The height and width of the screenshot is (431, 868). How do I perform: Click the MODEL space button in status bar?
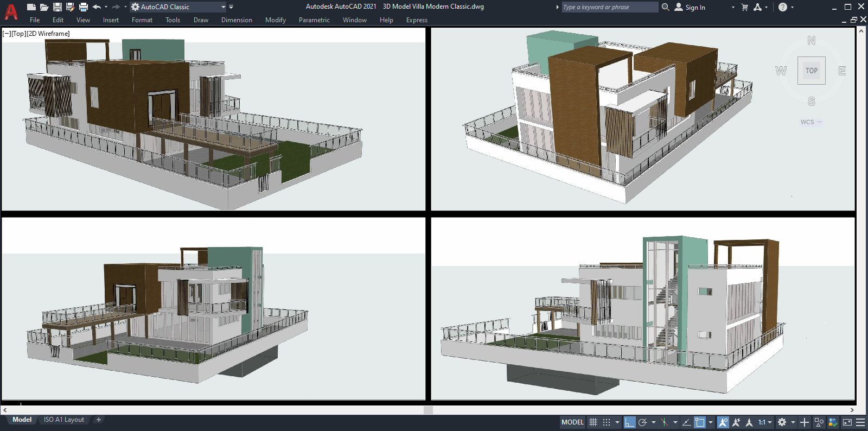pyautogui.click(x=572, y=422)
